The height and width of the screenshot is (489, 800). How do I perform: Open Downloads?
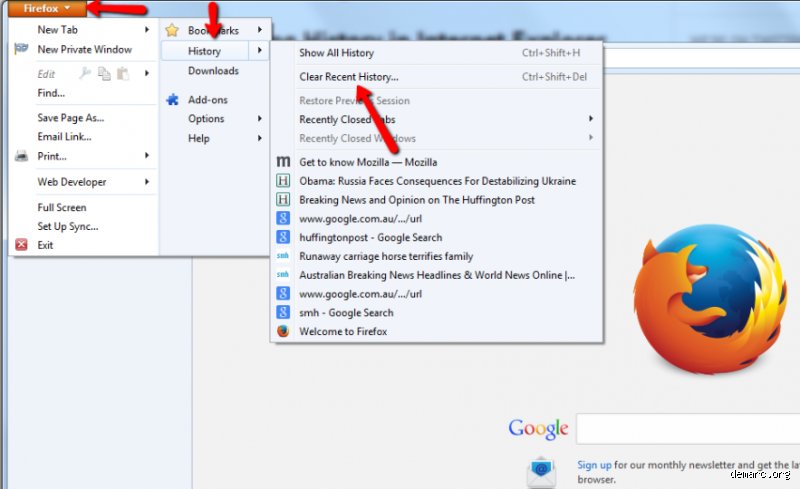coord(213,70)
